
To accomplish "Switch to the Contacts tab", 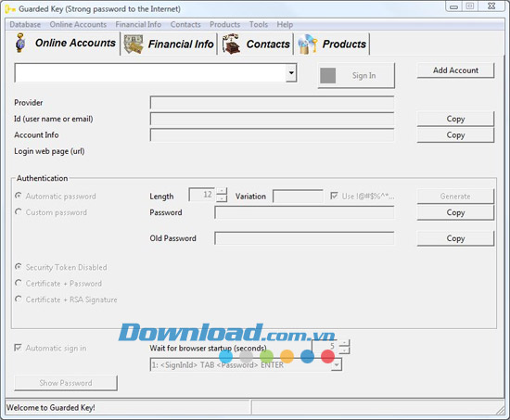I will [256, 44].
